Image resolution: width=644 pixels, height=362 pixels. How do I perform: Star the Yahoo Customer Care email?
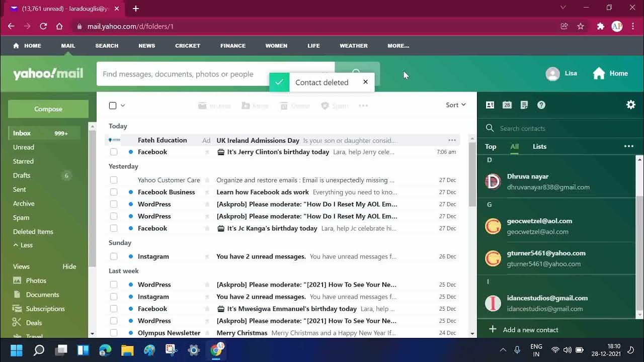pos(207,180)
